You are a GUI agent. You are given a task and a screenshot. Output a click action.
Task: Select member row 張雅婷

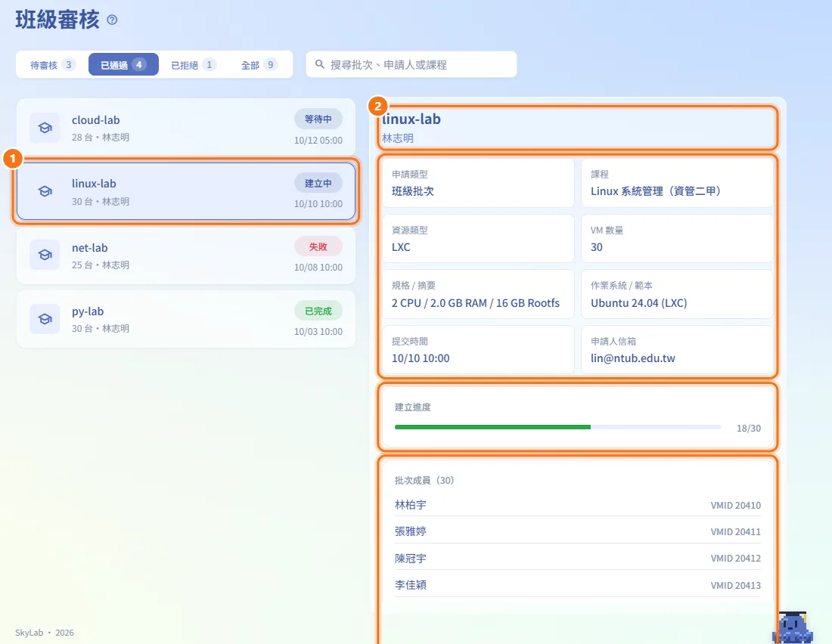tap(577, 531)
